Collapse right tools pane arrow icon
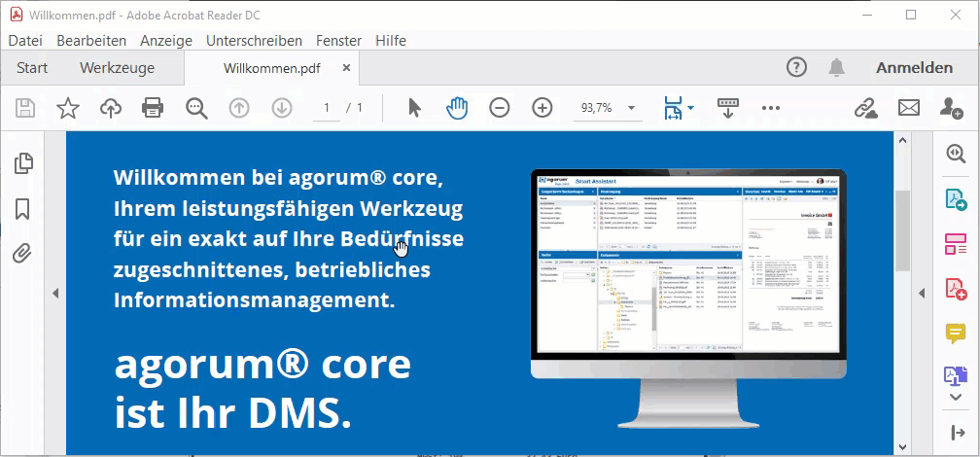Viewport: 980px width, 457px height. (957, 433)
